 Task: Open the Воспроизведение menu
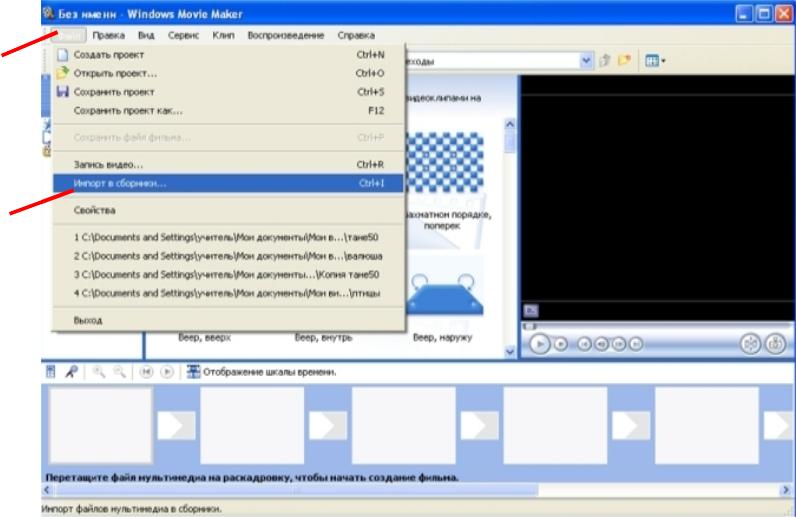(x=286, y=35)
